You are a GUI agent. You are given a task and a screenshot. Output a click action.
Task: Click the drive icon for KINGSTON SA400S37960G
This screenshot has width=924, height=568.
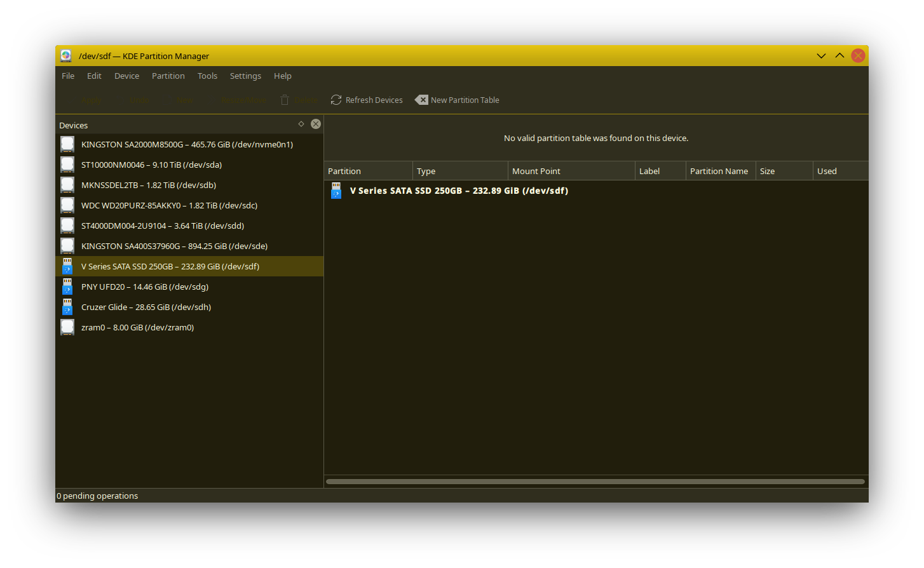(x=67, y=246)
